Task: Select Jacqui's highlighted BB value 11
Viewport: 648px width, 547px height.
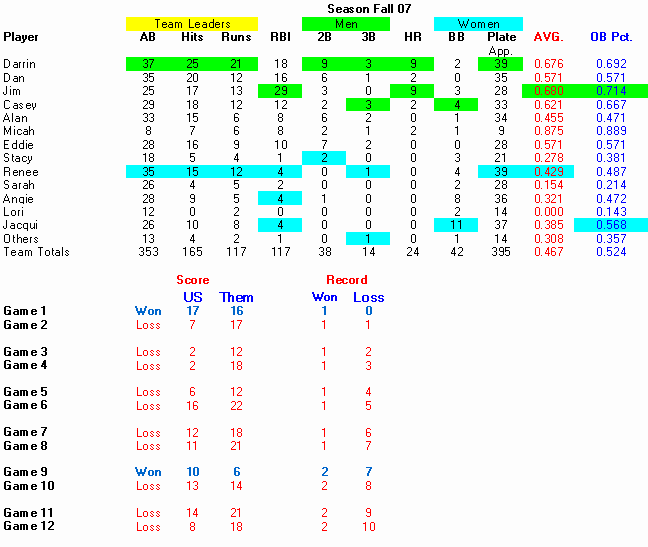Action: pyautogui.click(x=456, y=225)
